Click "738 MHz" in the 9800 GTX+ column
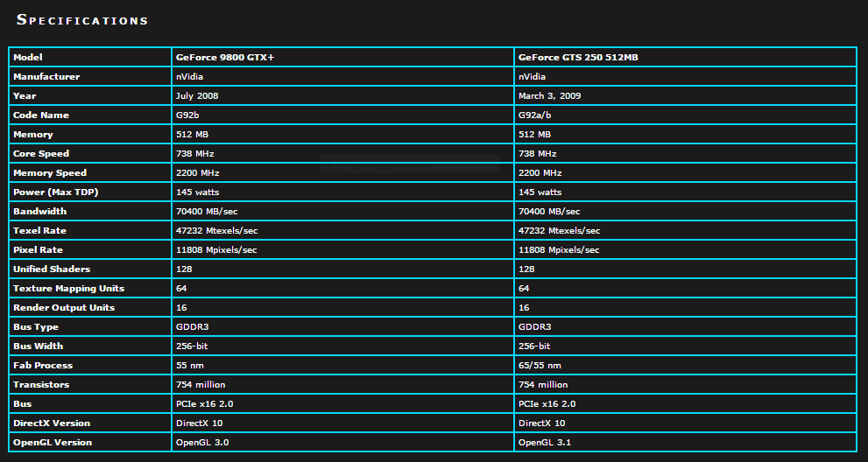Screen dimensions: 868x462 194,153
